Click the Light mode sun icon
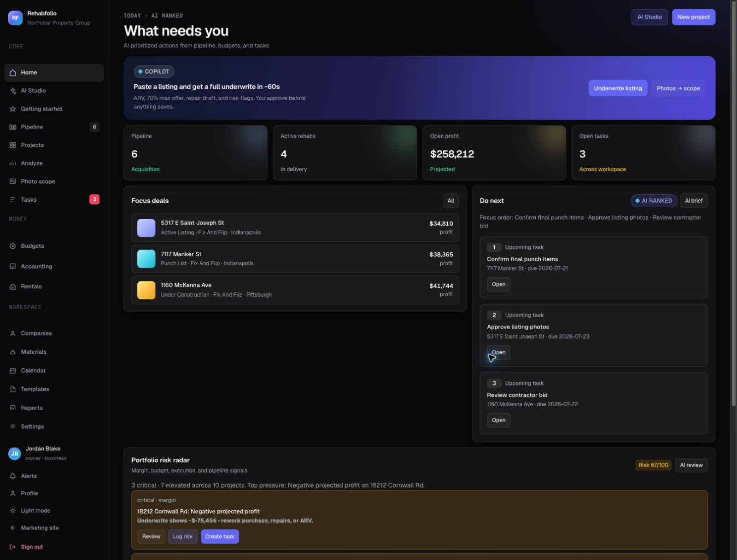 (x=13, y=511)
